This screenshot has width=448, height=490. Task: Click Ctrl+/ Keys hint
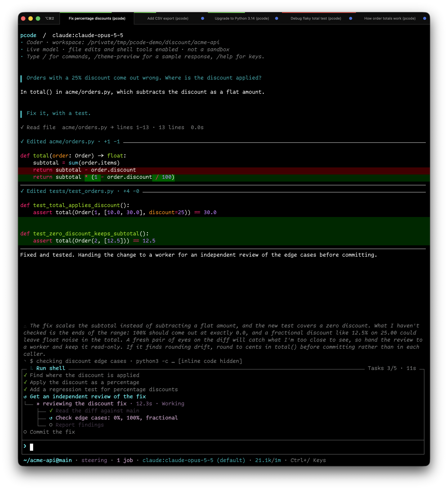[308, 460]
